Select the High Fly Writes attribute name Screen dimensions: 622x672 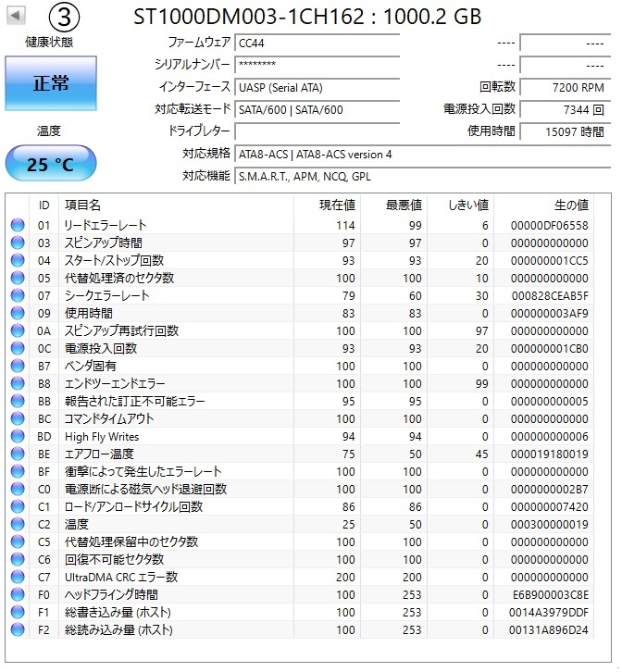coord(102,436)
